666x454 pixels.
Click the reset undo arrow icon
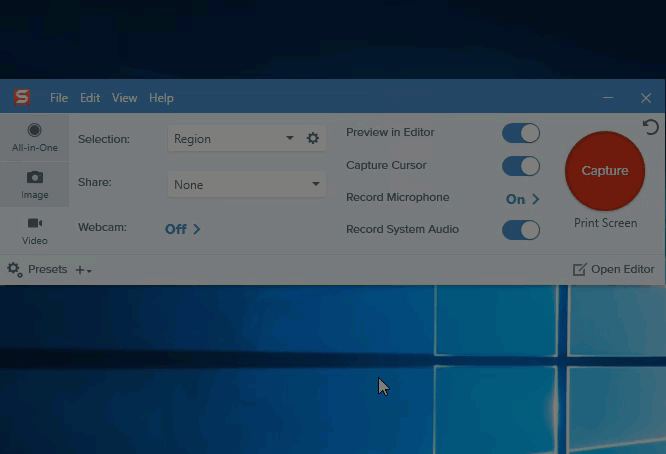pyautogui.click(x=650, y=127)
